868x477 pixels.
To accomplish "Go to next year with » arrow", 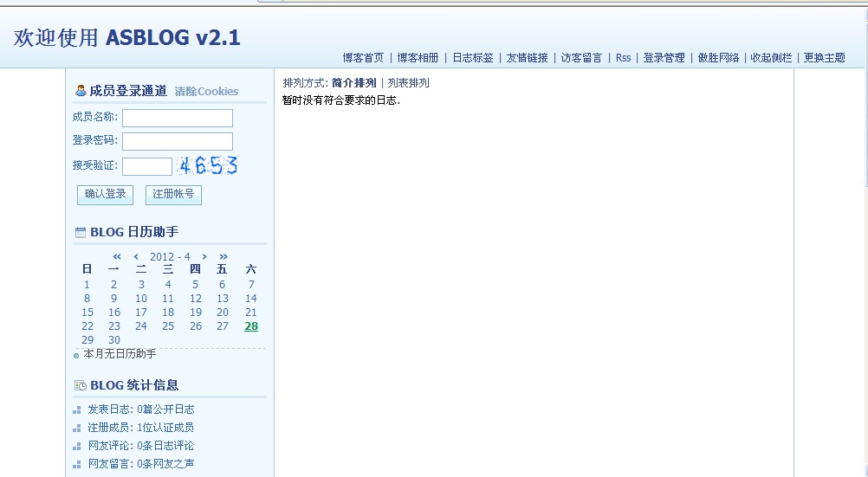I will (x=223, y=257).
